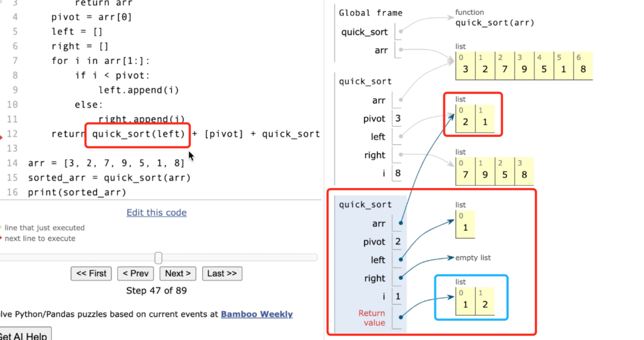
Task: Click code line 'pivot = arr[0]'
Action: (x=91, y=17)
